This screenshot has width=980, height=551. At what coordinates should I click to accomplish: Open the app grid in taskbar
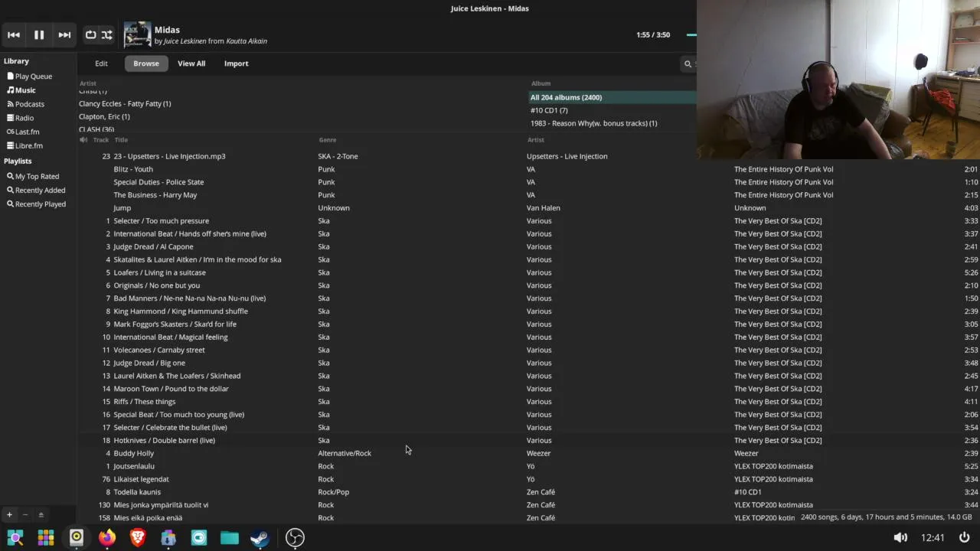(46, 538)
